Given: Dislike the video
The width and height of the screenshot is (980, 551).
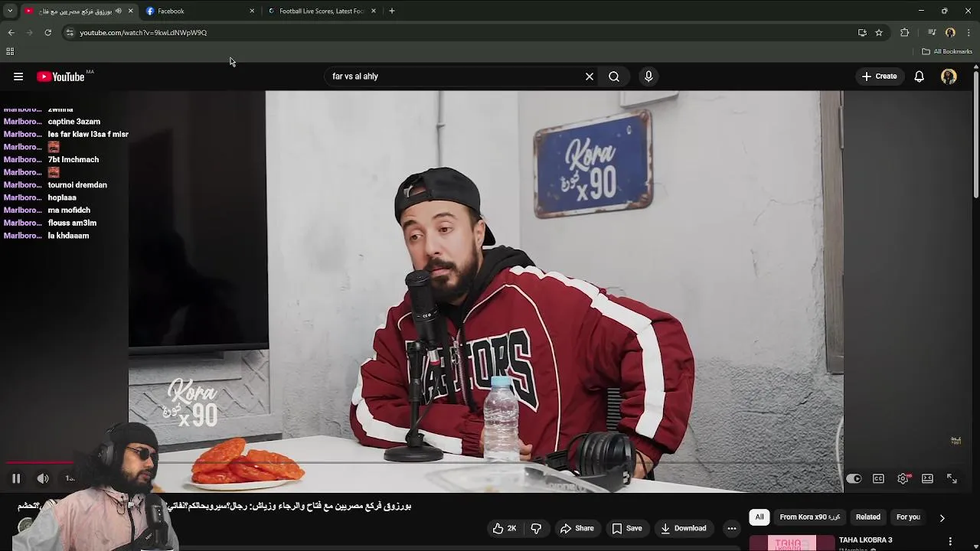Looking at the screenshot, I should click(x=536, y=528).
